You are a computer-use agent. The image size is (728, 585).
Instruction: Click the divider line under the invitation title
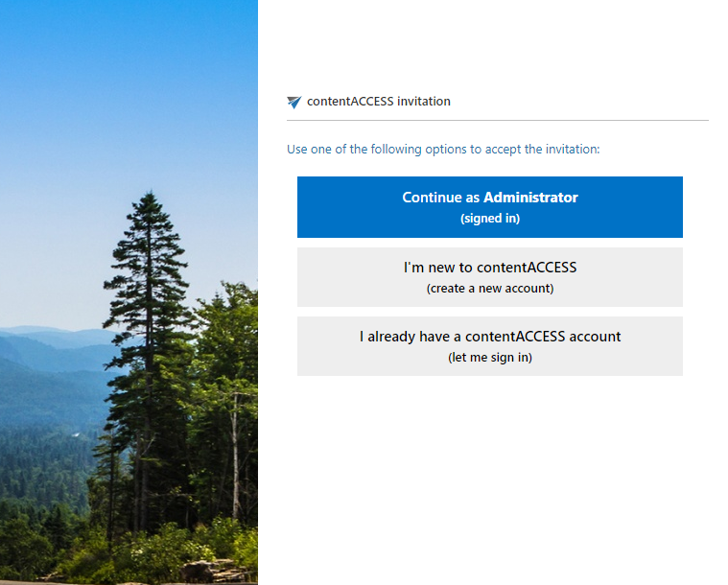point(497,120)
